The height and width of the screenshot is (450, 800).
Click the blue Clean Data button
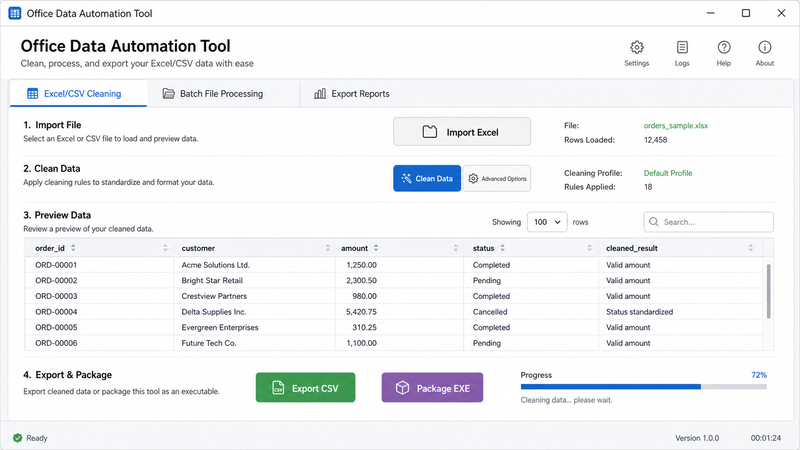coord(427,179)
